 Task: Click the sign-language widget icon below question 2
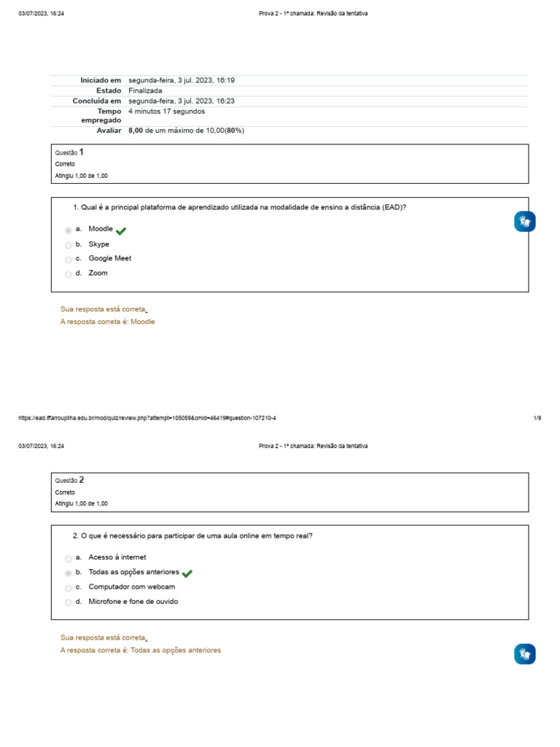[x=524, y=654]
